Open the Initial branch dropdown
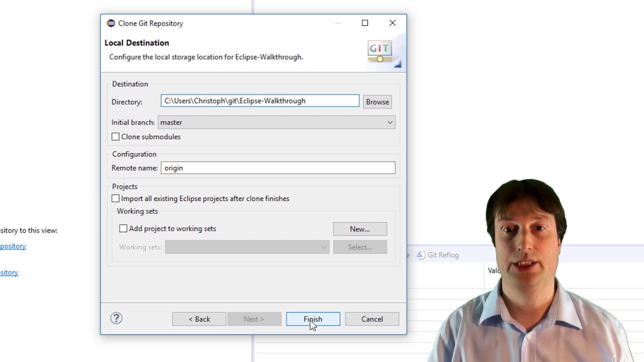 (x=277, y=122)
